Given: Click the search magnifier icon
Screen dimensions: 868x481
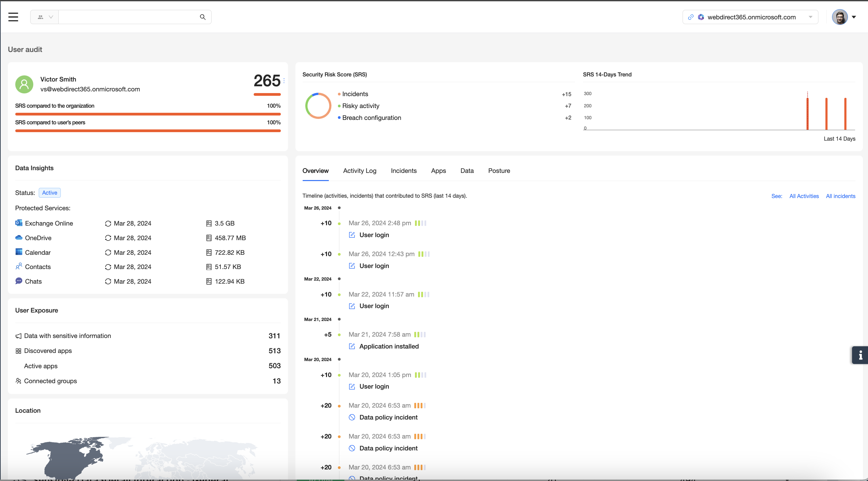Looking at the screenshot, I should point(203,17).
